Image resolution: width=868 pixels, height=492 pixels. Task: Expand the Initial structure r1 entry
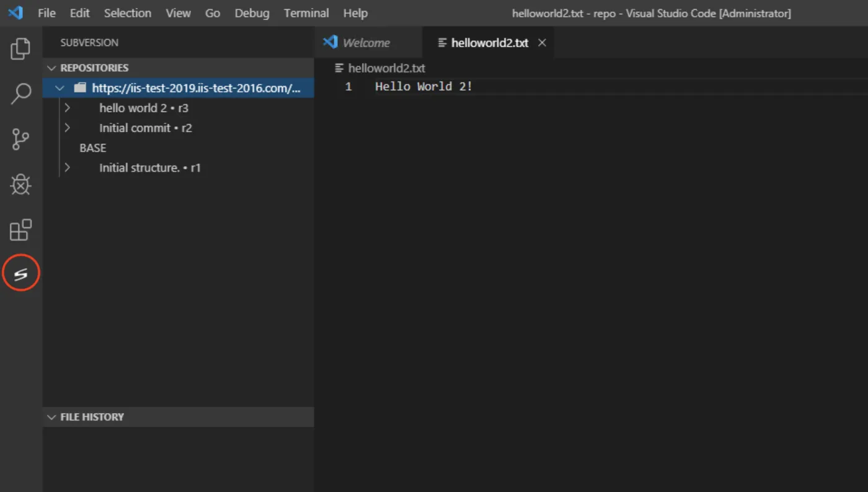point(67,167)
